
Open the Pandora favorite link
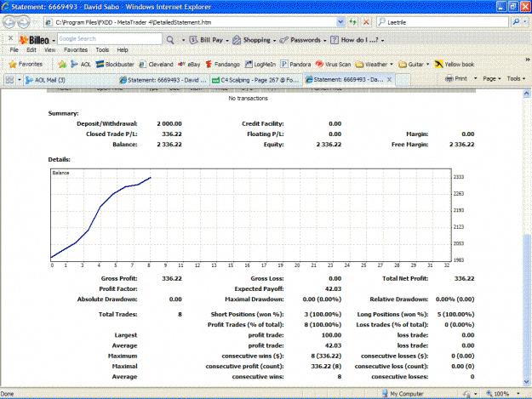point(295,64)
